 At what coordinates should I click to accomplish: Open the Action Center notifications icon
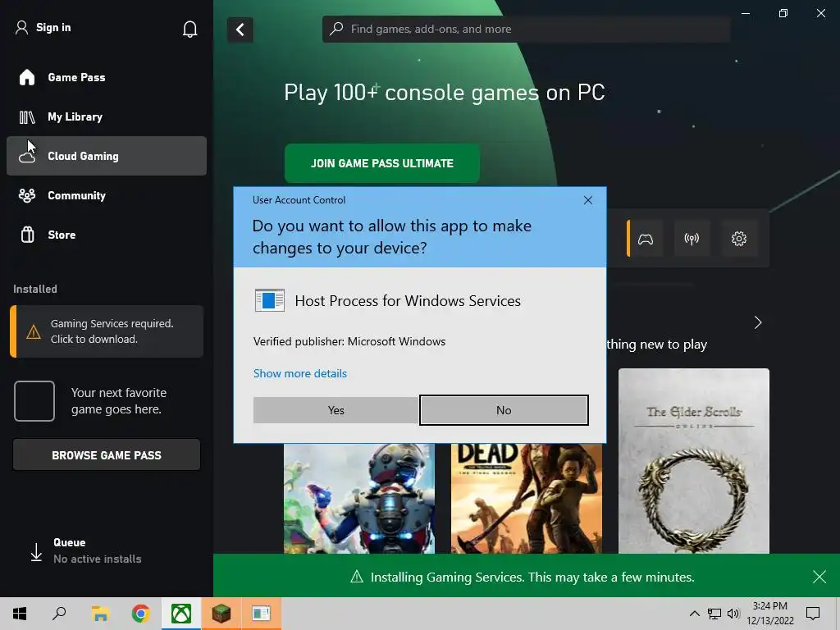813,614
